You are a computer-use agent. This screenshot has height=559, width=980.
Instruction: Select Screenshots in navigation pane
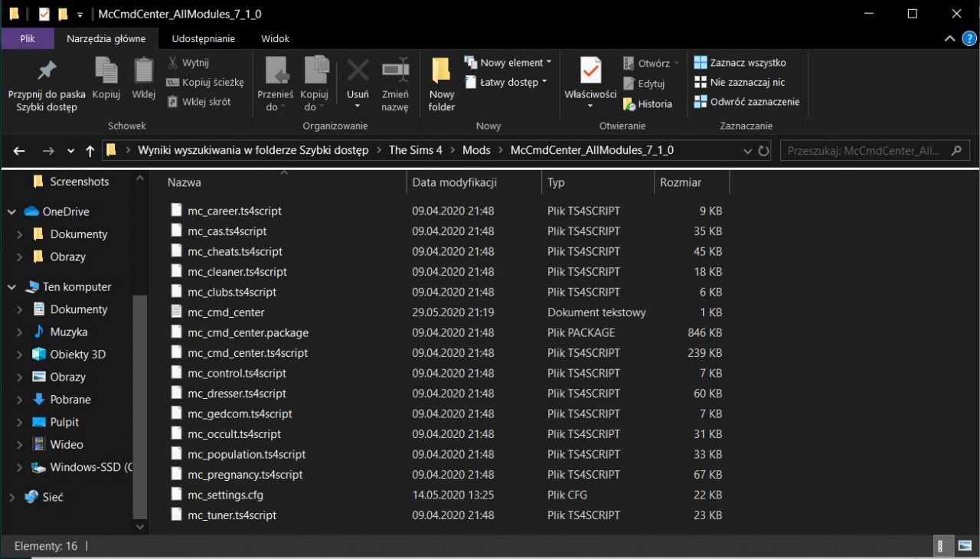(80, 181)
